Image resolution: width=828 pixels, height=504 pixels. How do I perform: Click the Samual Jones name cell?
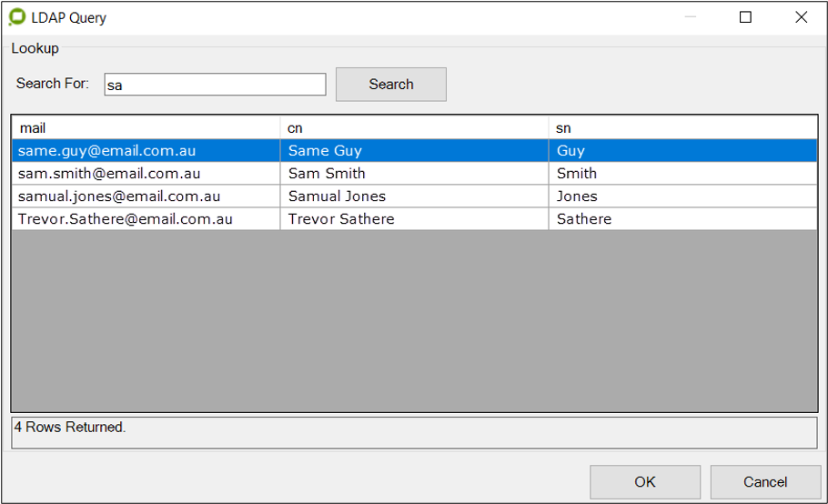pos(337,197)
